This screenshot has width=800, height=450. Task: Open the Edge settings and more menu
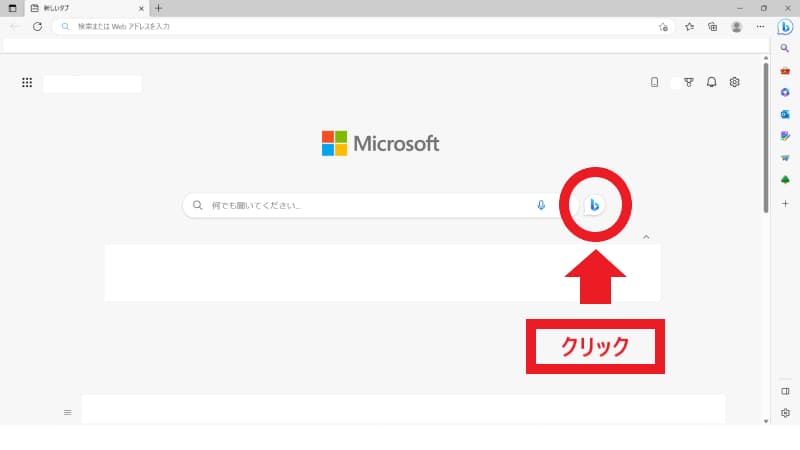click(760, 27)
